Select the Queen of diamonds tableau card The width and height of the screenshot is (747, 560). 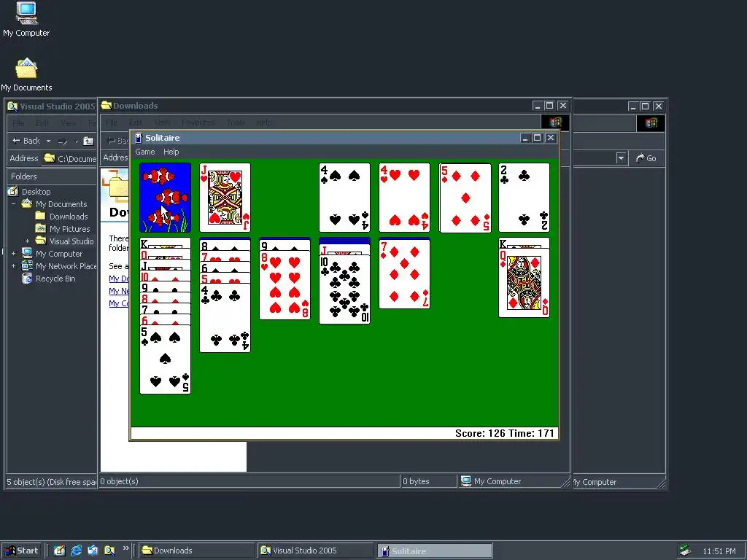point(524,283)
